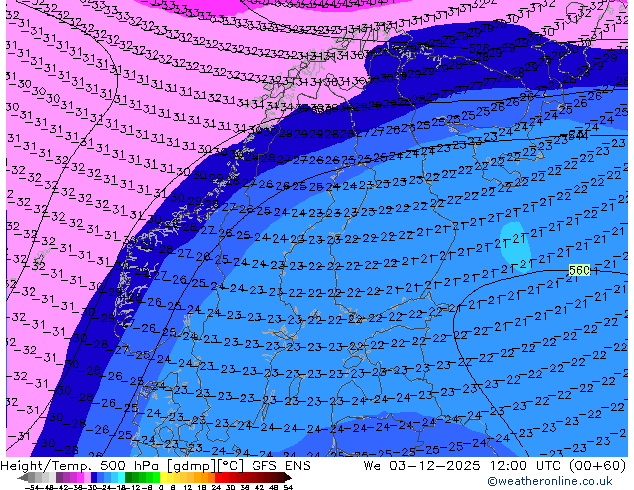Click the '[gdmp]' unit label
Screen dimensions: 634x490
coord(191,466)
